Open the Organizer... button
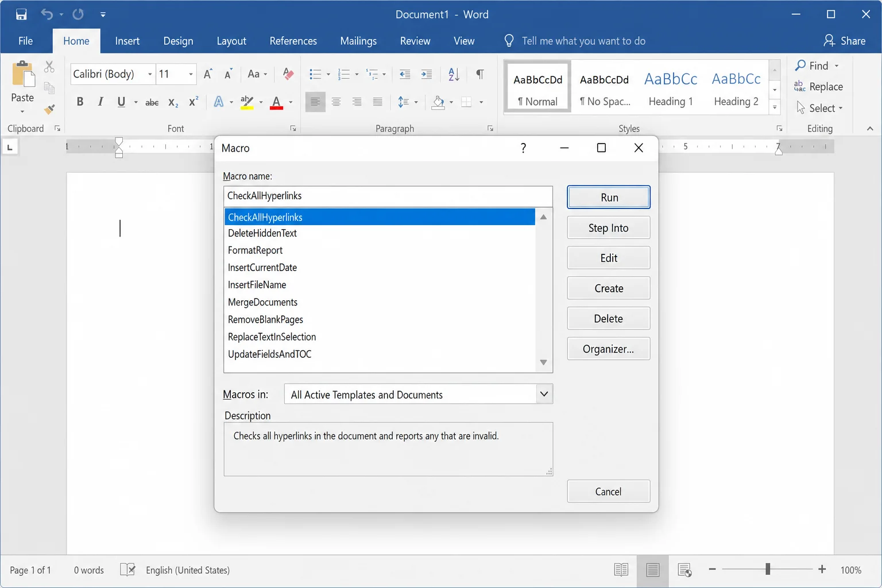Viewport: 882px width, 588px height. pos(609,349)
